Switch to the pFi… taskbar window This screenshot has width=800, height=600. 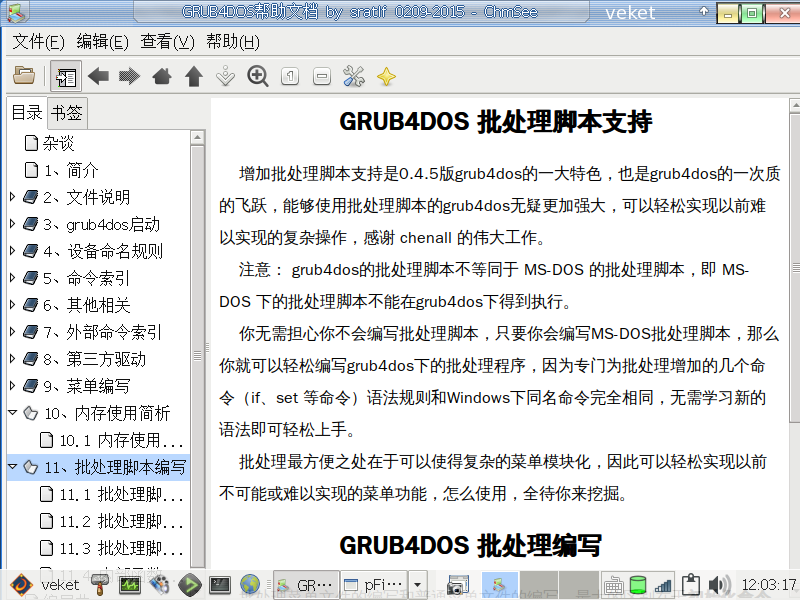[373, 585]
